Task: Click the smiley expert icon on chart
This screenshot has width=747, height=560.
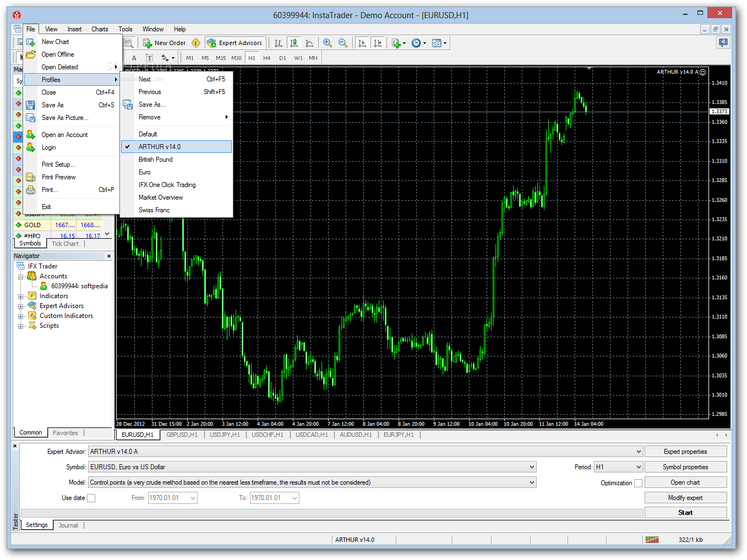Action: pos(702,72)
